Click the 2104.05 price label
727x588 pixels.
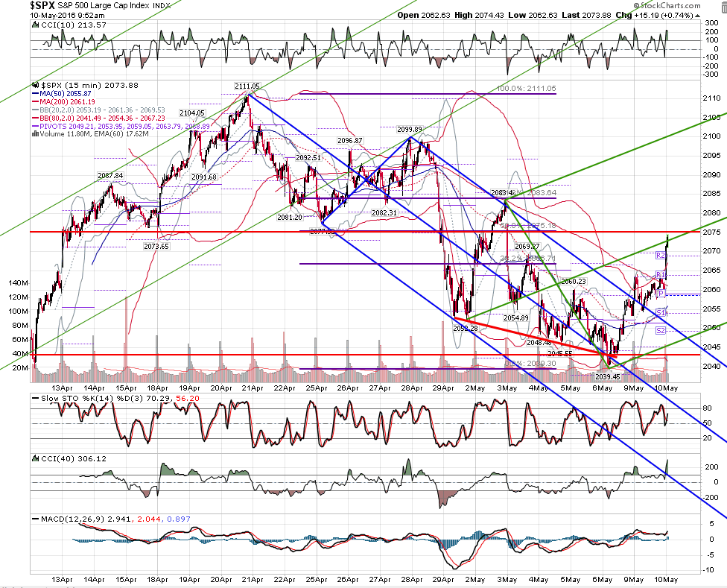pos(192,113)
